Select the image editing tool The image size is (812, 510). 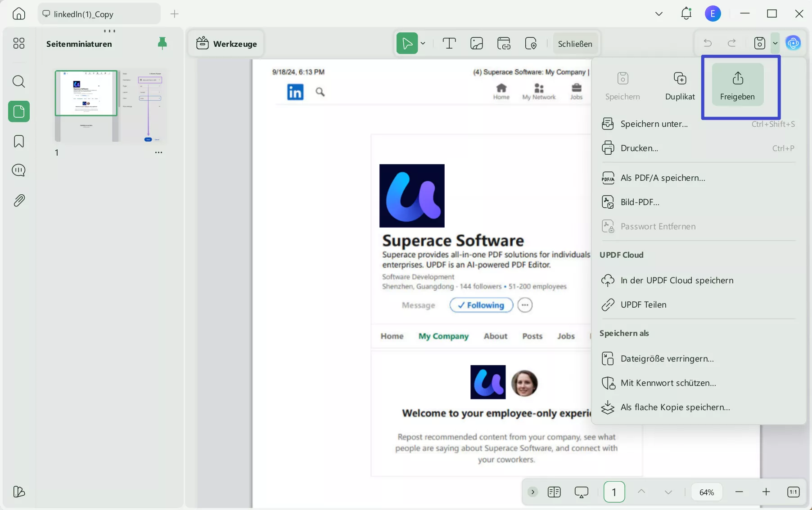[x=477, y=44]
